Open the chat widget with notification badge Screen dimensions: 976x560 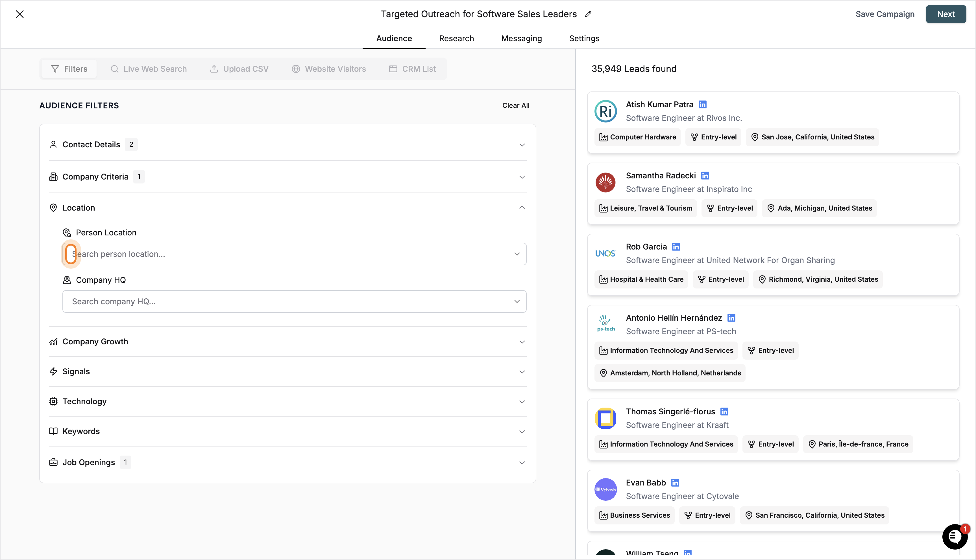click(x=955, y=537)
